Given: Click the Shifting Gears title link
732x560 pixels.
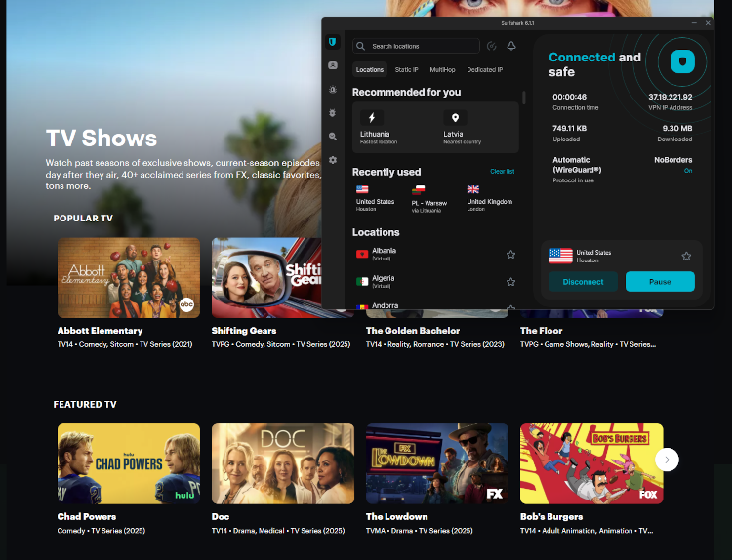Looking at the screenshot, I should 244,331.
